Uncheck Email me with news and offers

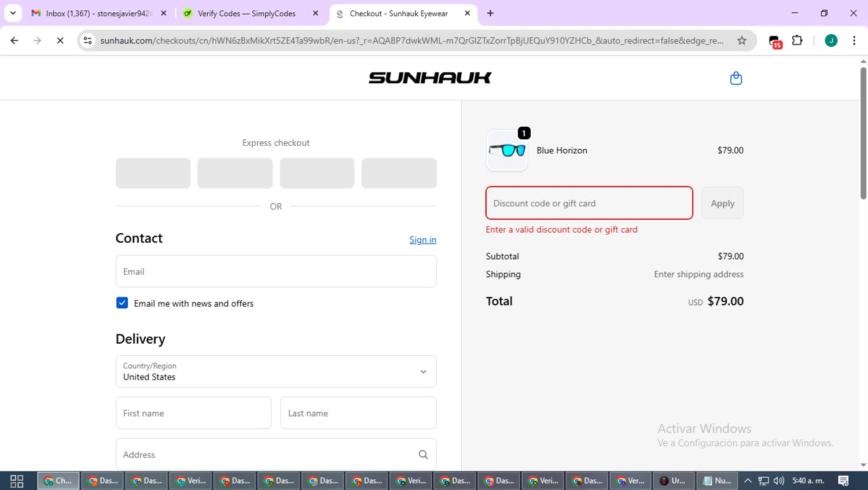[122, 303]
